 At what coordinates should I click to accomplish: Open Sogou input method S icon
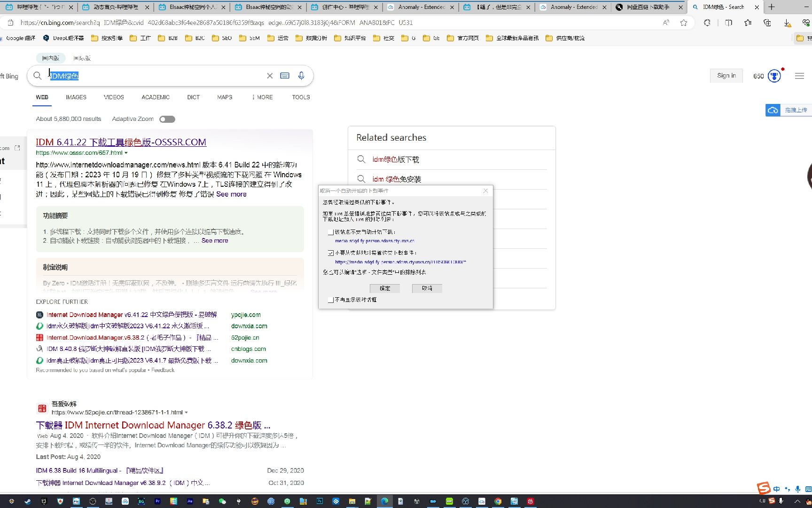tap(764, 488)
